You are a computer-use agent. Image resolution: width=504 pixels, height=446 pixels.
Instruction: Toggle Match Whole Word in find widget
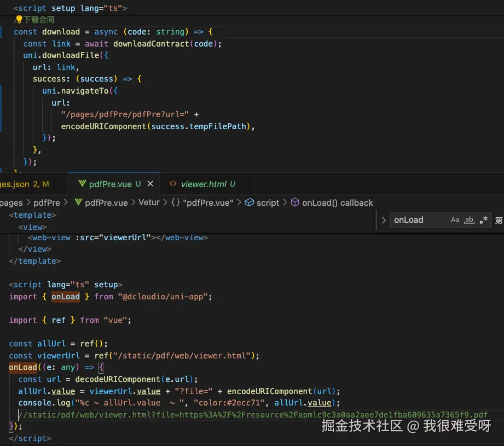[x=469, y=220]
